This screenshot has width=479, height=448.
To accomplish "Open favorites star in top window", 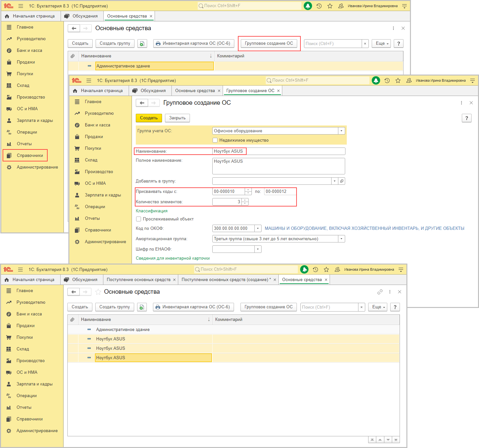I will (330, 6).
